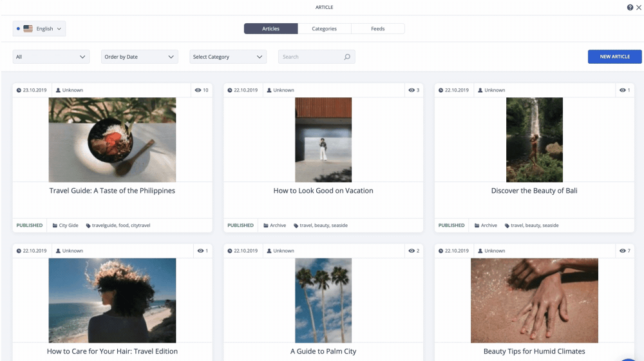This screenshot has height=361, width=644.
Task: Click the views eye icon on Philippines article
Action: pos(198,90)
